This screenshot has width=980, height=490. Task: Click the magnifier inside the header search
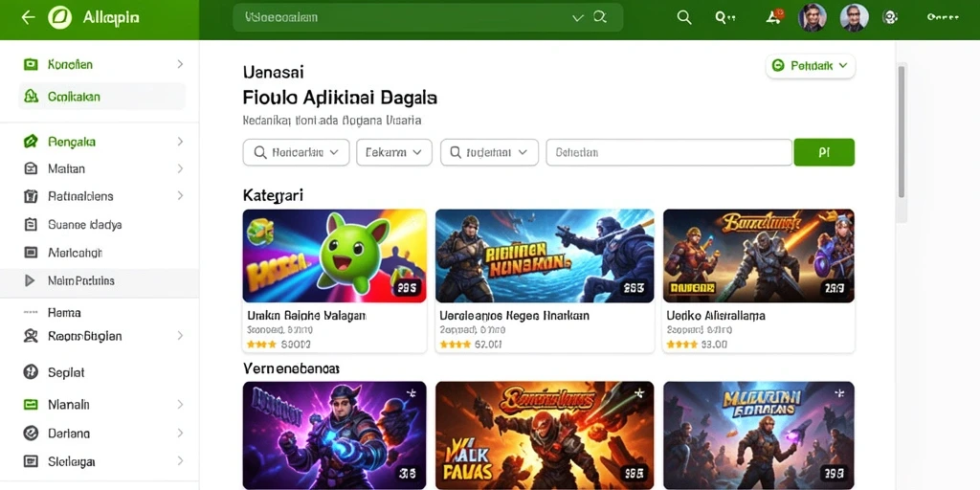click(x=600, y=17)
